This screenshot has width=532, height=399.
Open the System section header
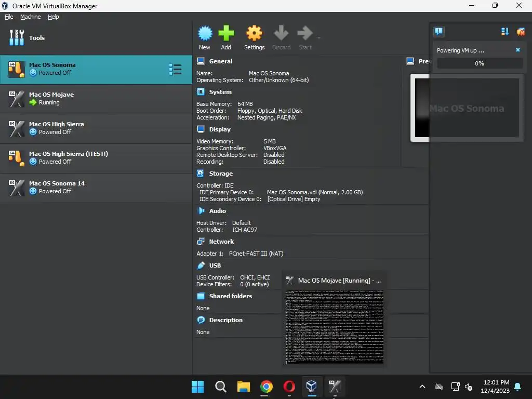pyautogui.click(x=220, y=92)
